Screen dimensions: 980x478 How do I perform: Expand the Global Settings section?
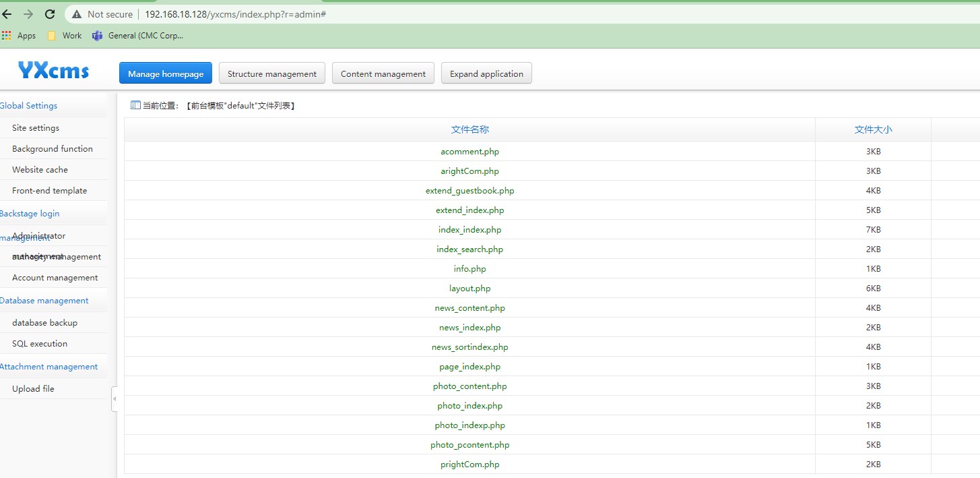[x=29, y=105]
